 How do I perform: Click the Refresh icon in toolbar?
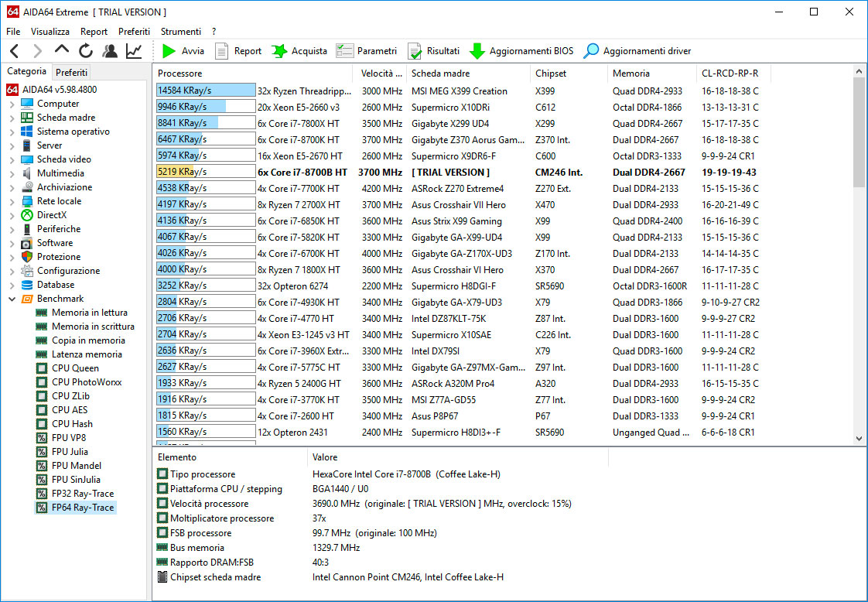[x=85, y=52]
